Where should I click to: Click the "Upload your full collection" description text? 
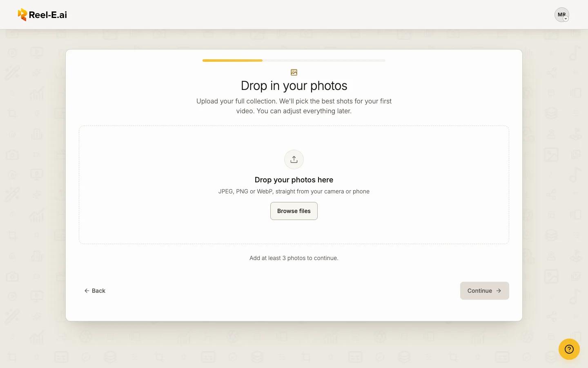point(294,106)
